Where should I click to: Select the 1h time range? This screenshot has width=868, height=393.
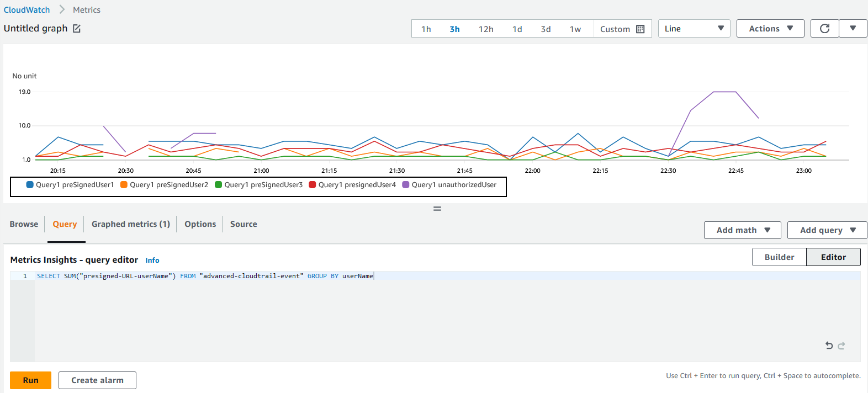pyautogui.click(x=426, y=29)
